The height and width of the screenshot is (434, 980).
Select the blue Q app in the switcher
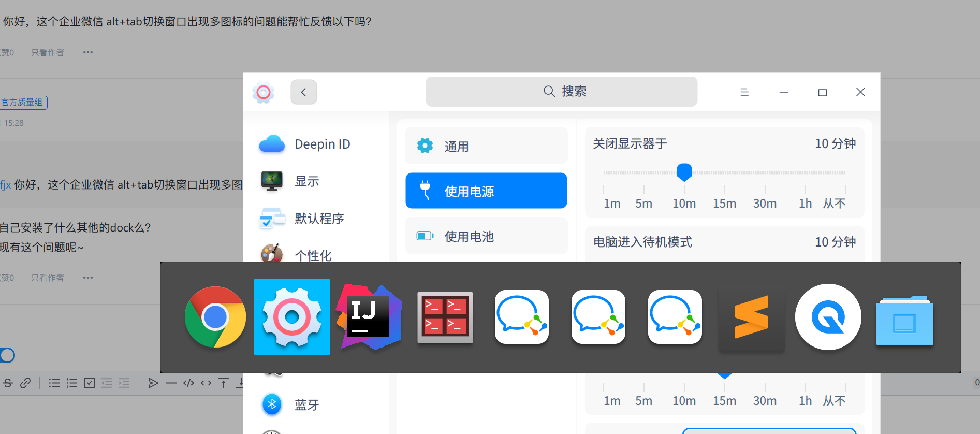[828, 317]
